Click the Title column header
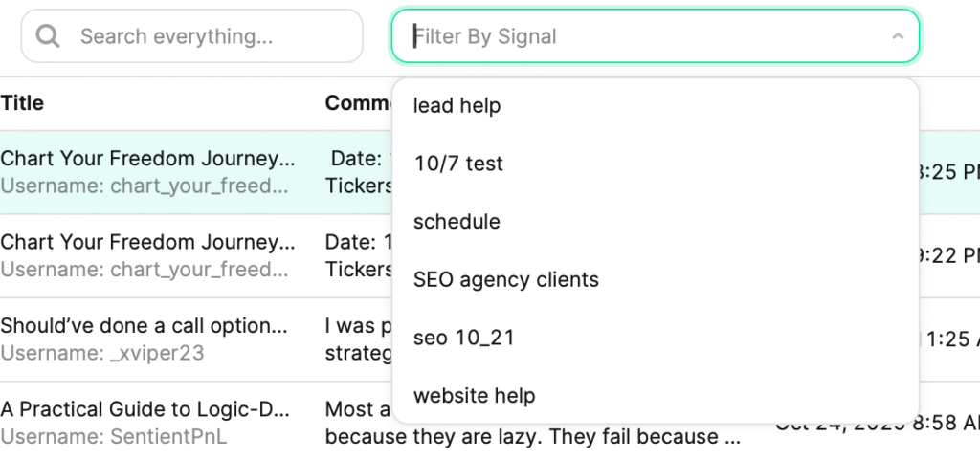This screenshot has height=459, width=980. click(22, 103)
